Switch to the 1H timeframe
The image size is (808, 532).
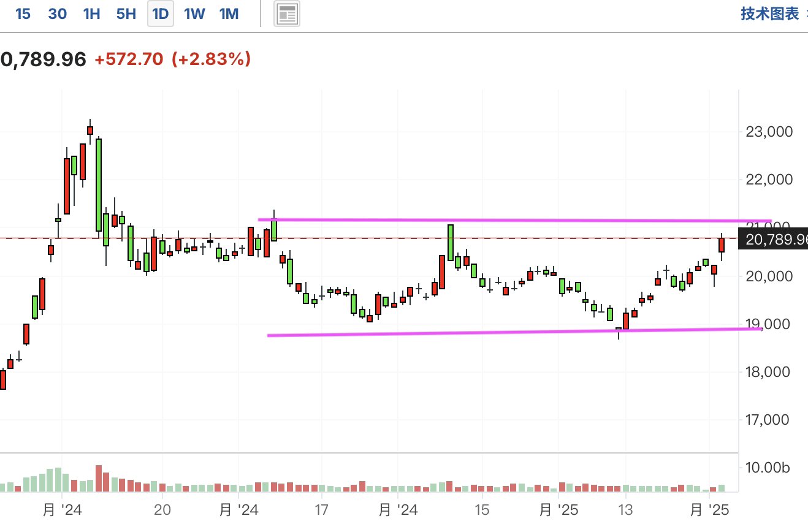click(x=91, y=13)
